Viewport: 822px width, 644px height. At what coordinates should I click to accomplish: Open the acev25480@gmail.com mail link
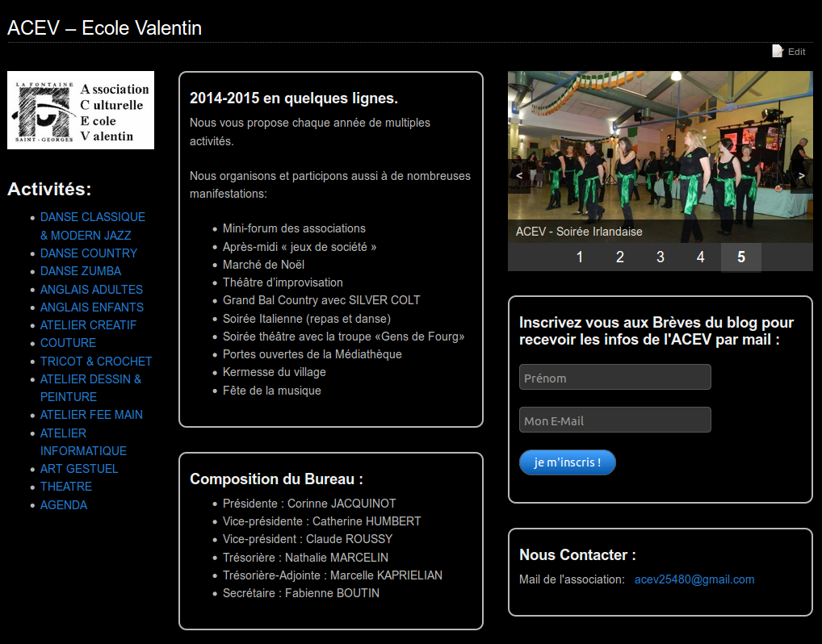point(694,579)
